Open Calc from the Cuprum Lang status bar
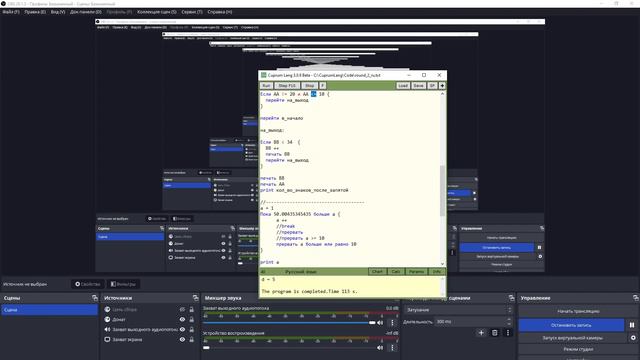Image resolution: width=640 pixels, height=360 pixels. coord(396,271)
